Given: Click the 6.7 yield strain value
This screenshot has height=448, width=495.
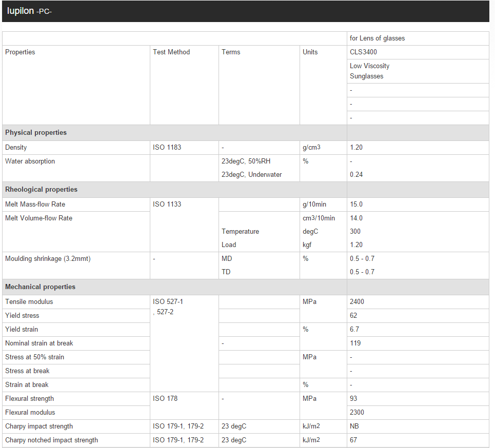Looking at the screenshot, I should coord(354,330).
